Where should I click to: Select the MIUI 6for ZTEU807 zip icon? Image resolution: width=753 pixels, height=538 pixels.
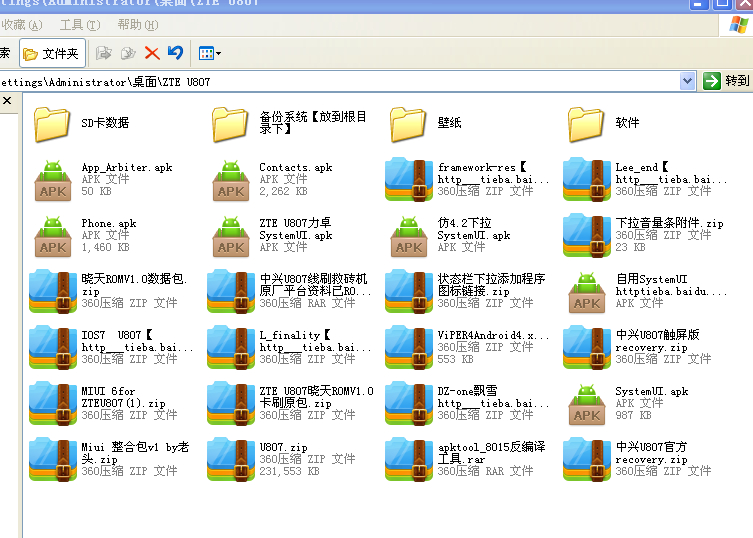53,404
